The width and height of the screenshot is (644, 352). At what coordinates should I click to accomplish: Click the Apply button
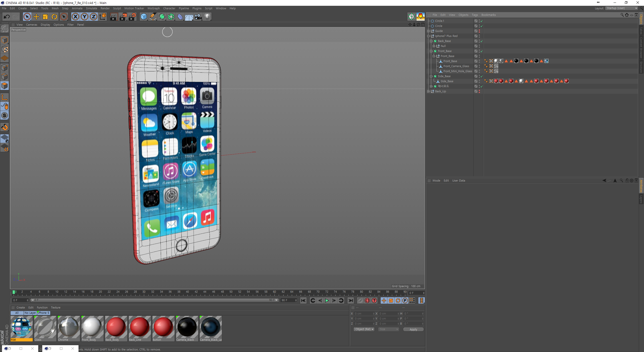pos(413,329)
